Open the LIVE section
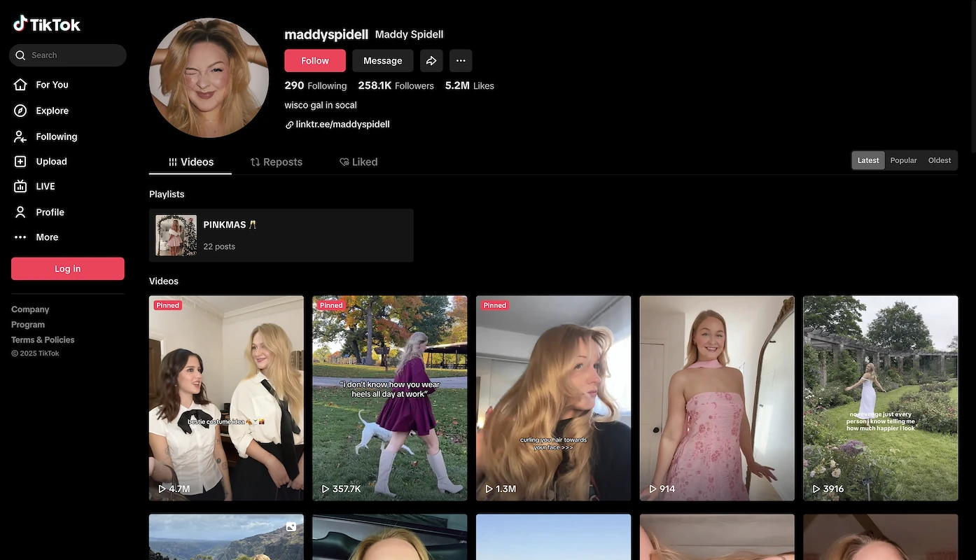This screenshot has width=976, height=560. 45,187
